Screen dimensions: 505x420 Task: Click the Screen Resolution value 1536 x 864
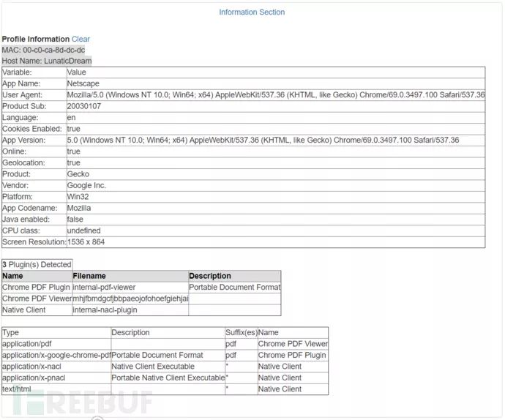tap(86, 242)
